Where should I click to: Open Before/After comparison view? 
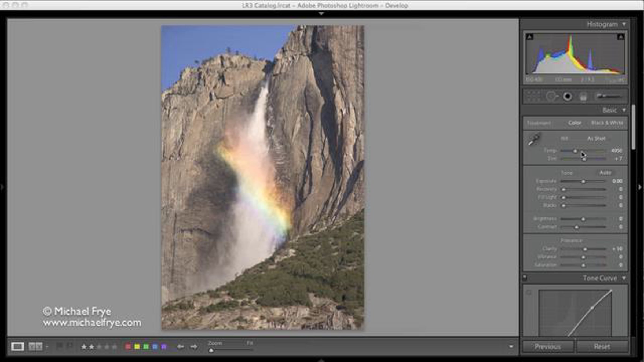35,346
